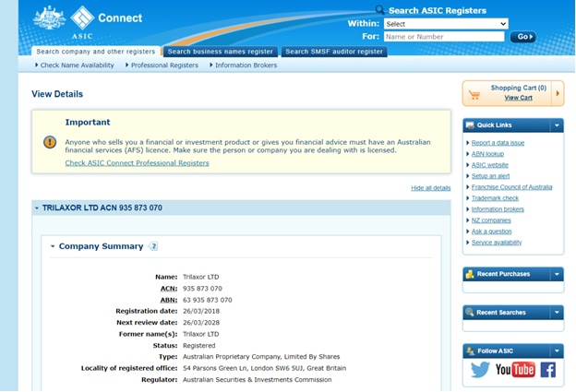This screenshot has height=392, width=576.
Task: Open Professional Registers menu
Action: point(162,65)
